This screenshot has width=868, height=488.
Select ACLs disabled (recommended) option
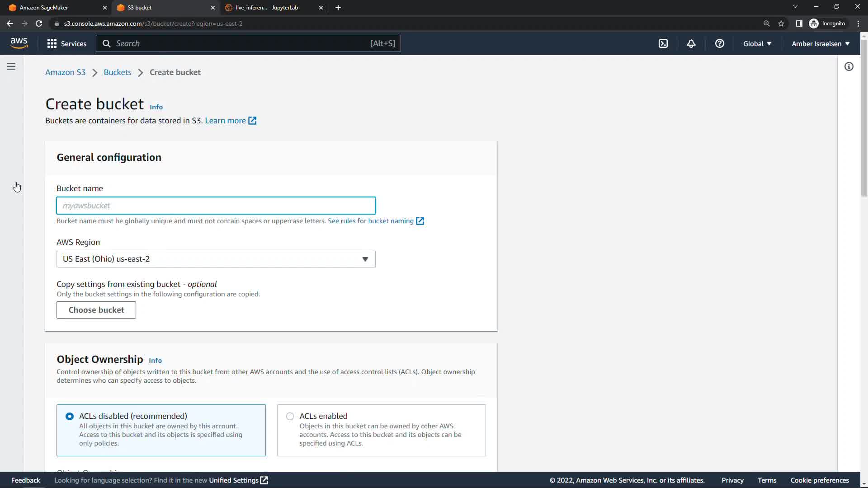(70, 416)
